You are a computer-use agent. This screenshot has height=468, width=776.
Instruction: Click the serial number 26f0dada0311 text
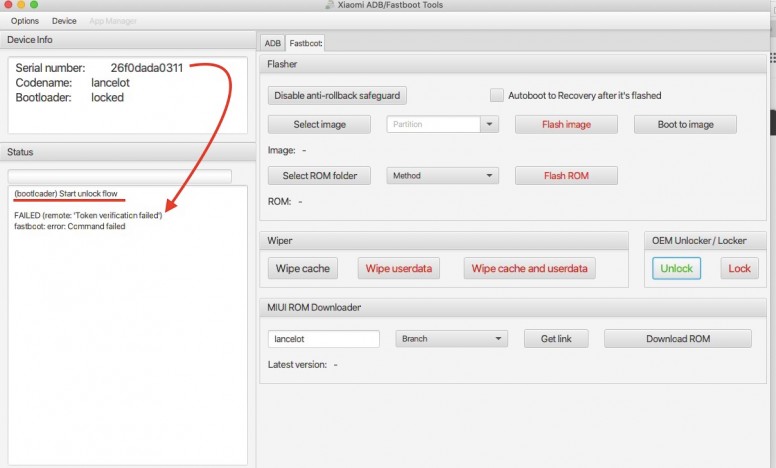click(x=146, y=68)
